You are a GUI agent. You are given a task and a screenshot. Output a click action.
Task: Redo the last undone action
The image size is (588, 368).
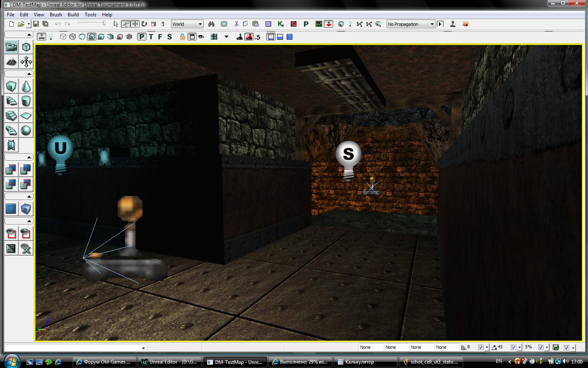[x=67, y=24]
